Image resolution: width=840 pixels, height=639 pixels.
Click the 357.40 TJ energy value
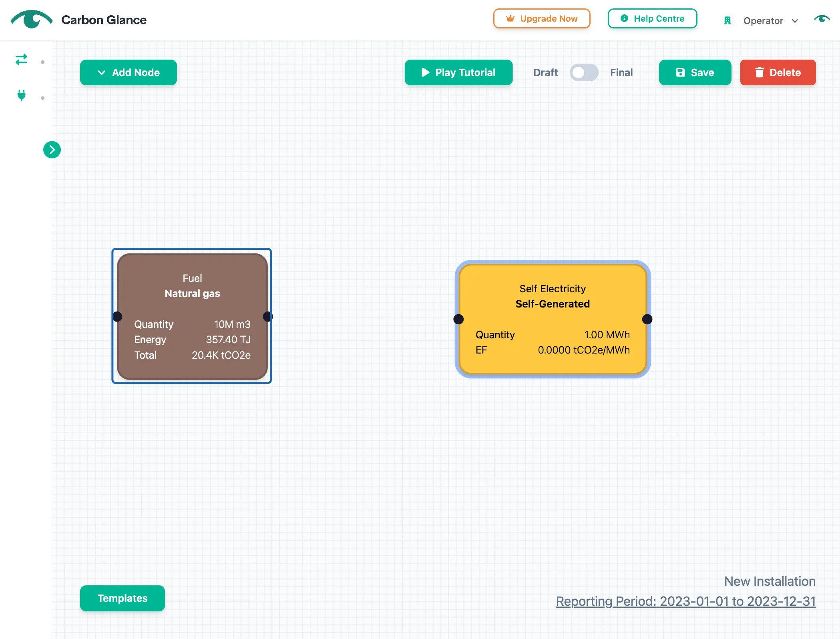(x=228, y=340)
